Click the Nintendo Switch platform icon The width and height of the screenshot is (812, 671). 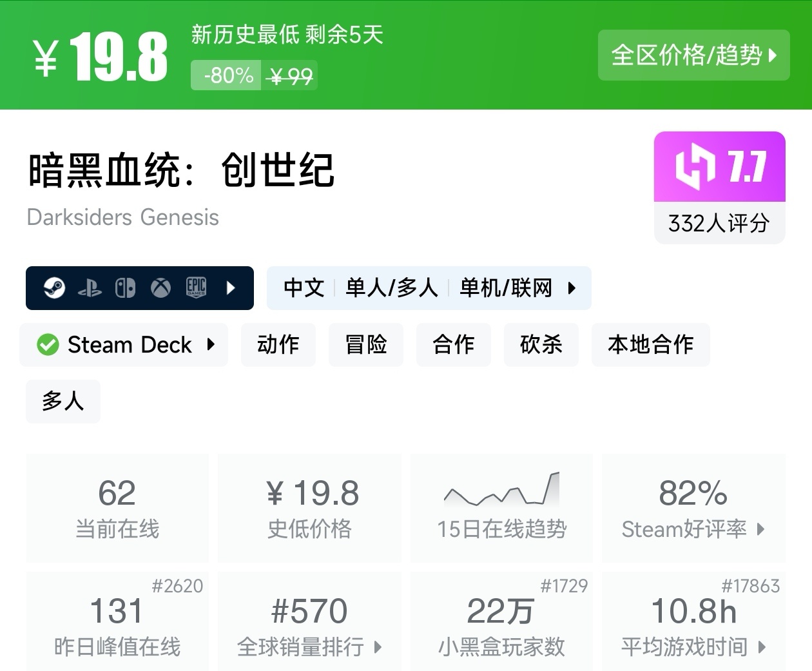pyautogui.click(x=125, y=287)
